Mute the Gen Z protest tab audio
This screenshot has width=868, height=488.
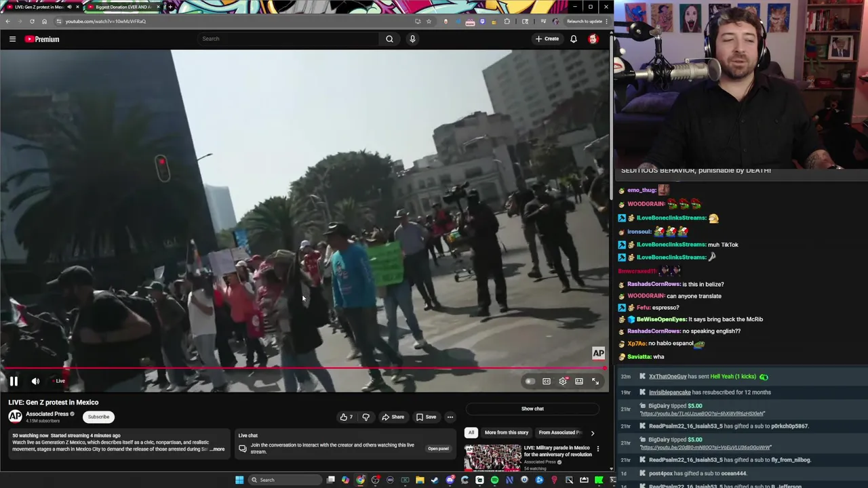[68, 7]
